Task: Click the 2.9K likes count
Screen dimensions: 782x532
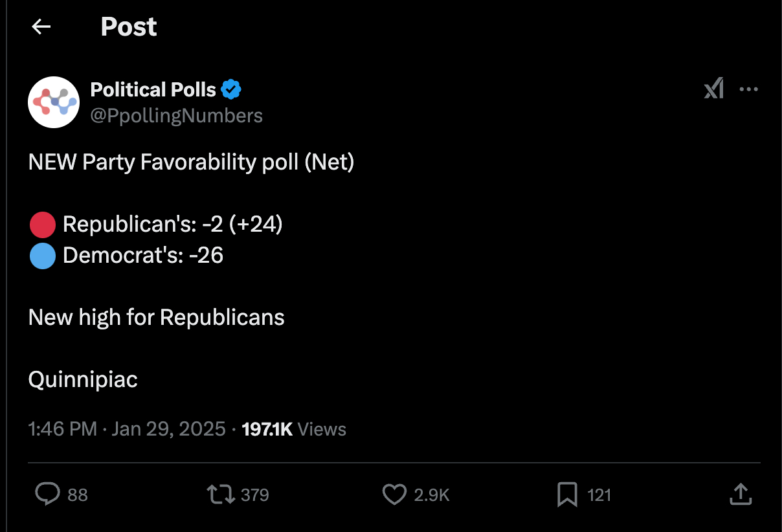Action: coord(432,495)
